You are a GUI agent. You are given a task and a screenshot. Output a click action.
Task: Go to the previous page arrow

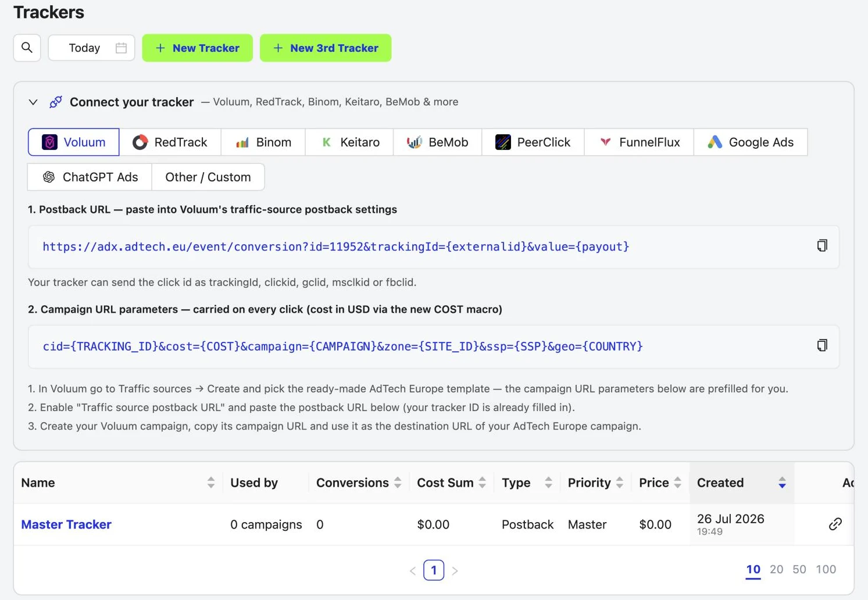point(413,571)
